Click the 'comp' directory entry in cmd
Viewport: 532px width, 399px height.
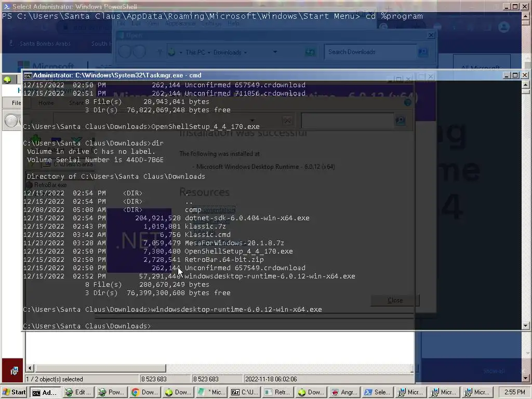point(193,210)
